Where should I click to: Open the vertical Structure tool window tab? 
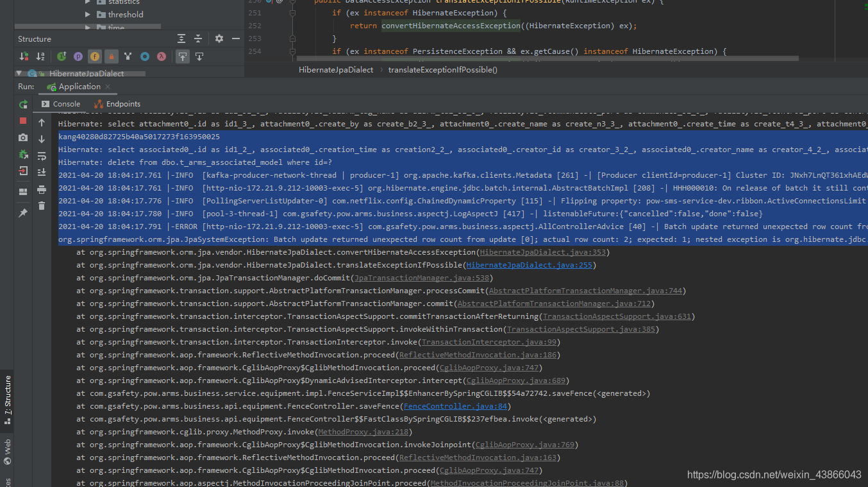tap(8, 400)
